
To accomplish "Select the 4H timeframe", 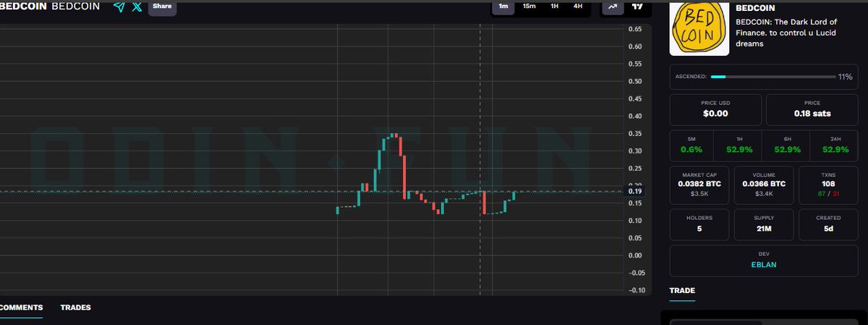I will [x=577, y=7].
